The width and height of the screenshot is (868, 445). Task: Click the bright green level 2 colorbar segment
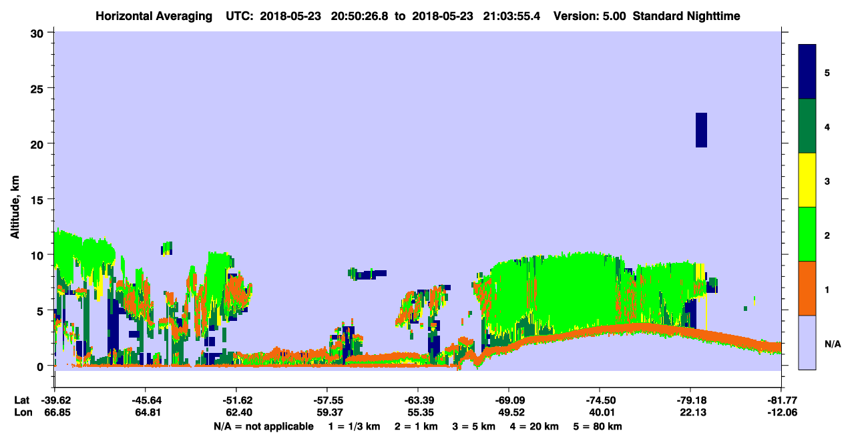[807, 234]
